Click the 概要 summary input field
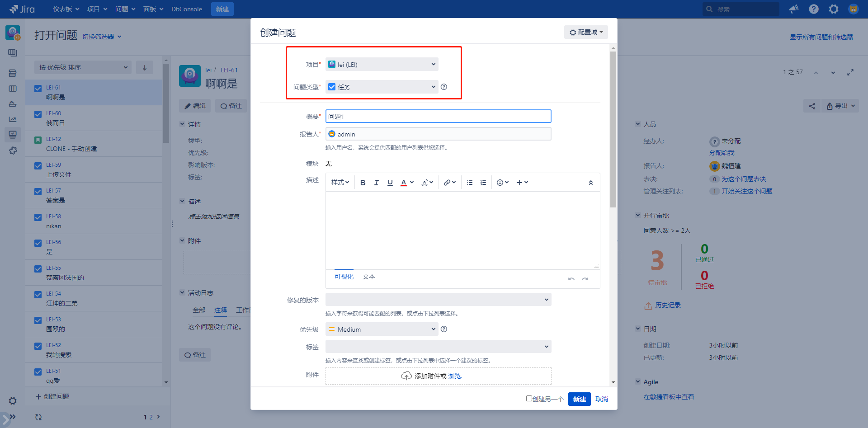Image resolution: width=868 pixels, height=428 pixels. pyautogui.click(x=438, y=117)
